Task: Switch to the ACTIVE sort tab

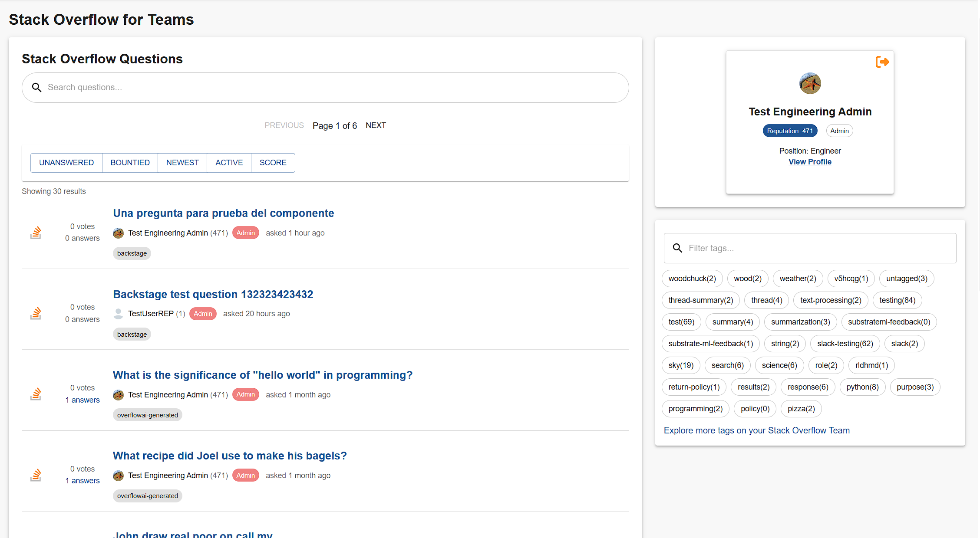Action: [229, 163]
